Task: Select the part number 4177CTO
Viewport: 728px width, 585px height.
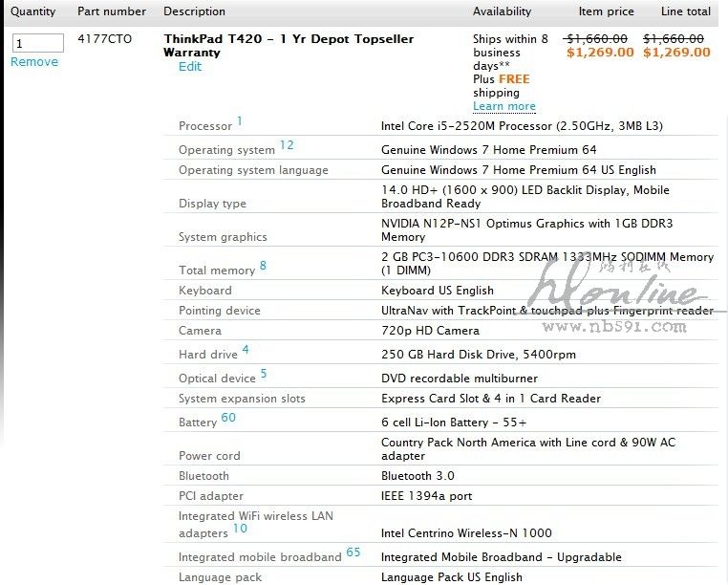Action: tap(104, 39)
